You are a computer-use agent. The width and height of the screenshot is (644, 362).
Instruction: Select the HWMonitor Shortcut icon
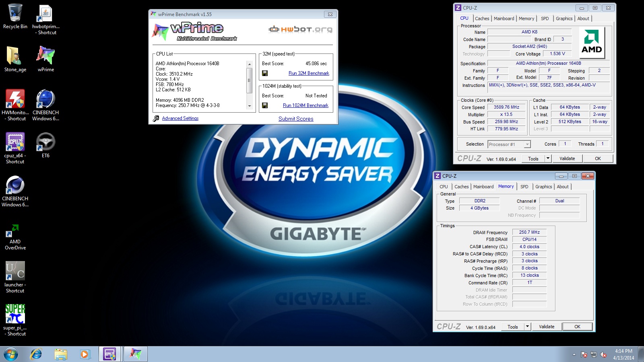pos(15,105)
